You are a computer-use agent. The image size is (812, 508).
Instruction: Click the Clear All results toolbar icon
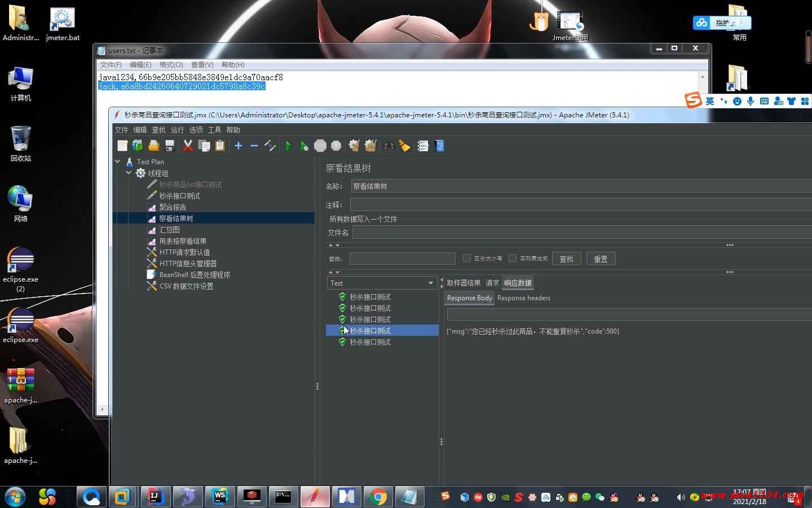point(370,146)
